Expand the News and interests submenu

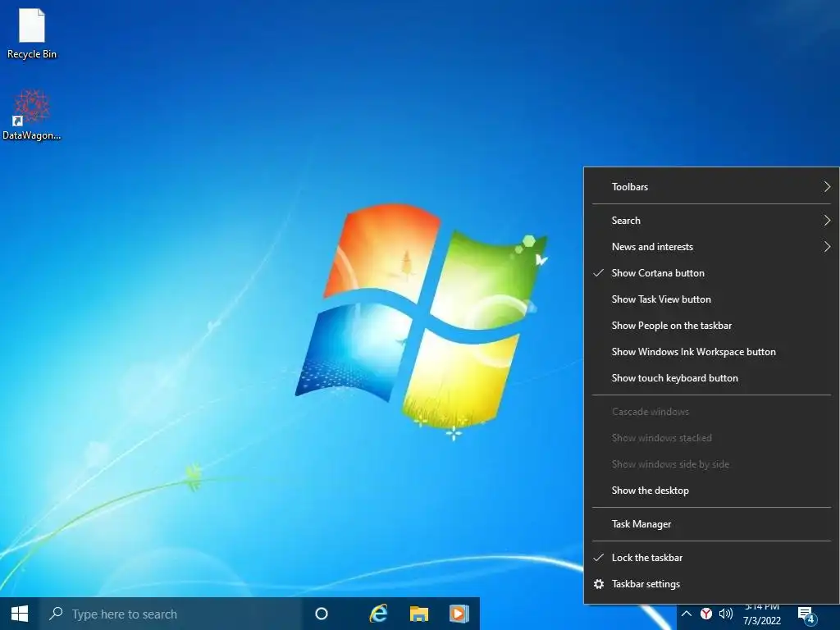click(x=711, y=247)
